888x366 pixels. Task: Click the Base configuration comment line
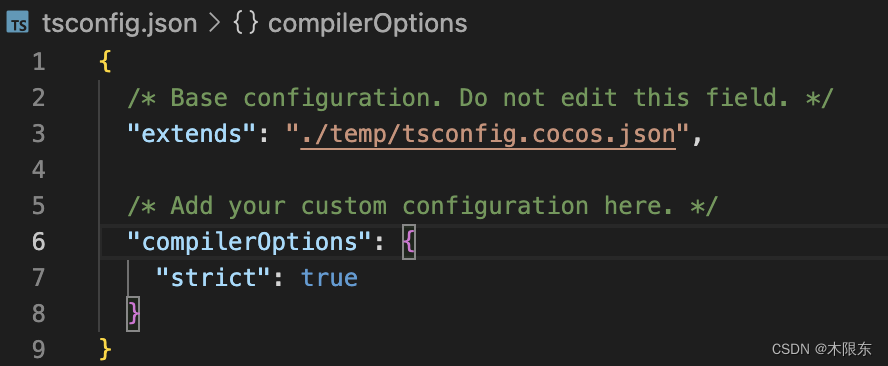[480, 98]
